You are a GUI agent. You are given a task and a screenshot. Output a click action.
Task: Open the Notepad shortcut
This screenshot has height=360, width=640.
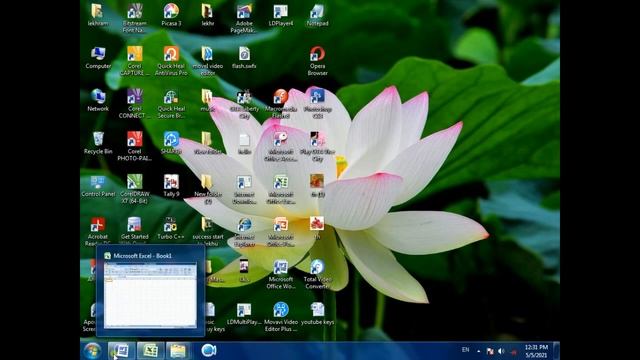(x=317, y=15)
